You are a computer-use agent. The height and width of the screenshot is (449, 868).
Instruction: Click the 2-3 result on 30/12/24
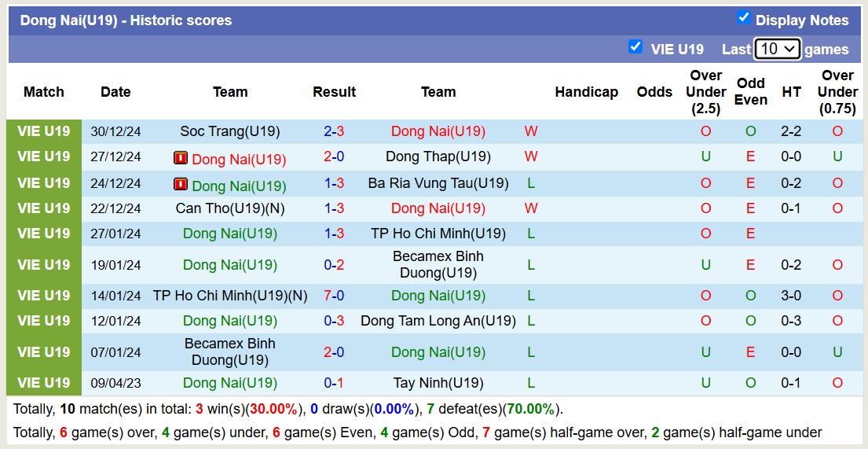pyautogui.click(x=334, y=131)
